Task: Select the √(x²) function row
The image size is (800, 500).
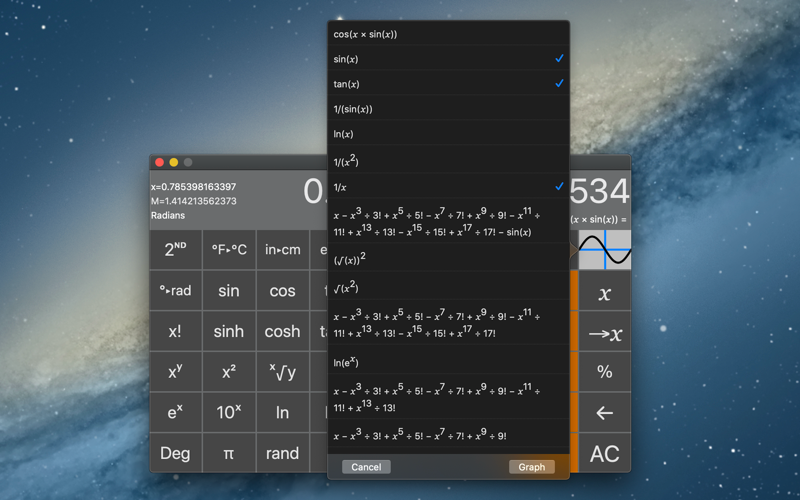Action: tap(448, 286)
